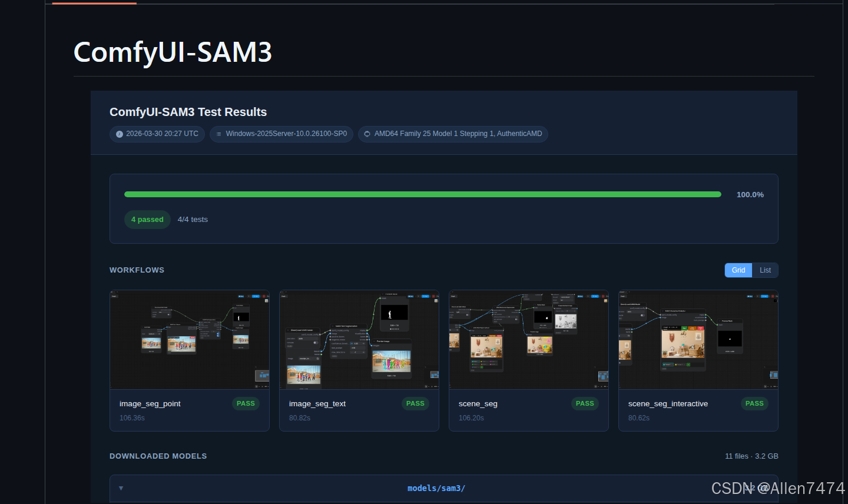Click the PASS badge for image_seg_point

[x=246, y=404]
